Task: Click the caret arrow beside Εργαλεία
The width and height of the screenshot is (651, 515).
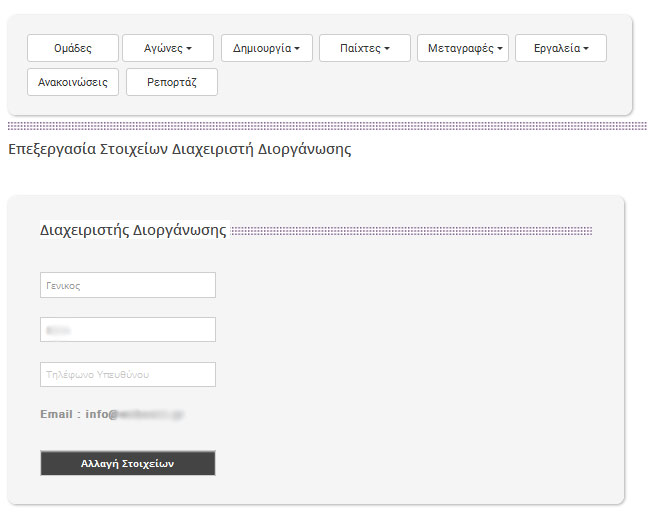Action: click(587, 49)
